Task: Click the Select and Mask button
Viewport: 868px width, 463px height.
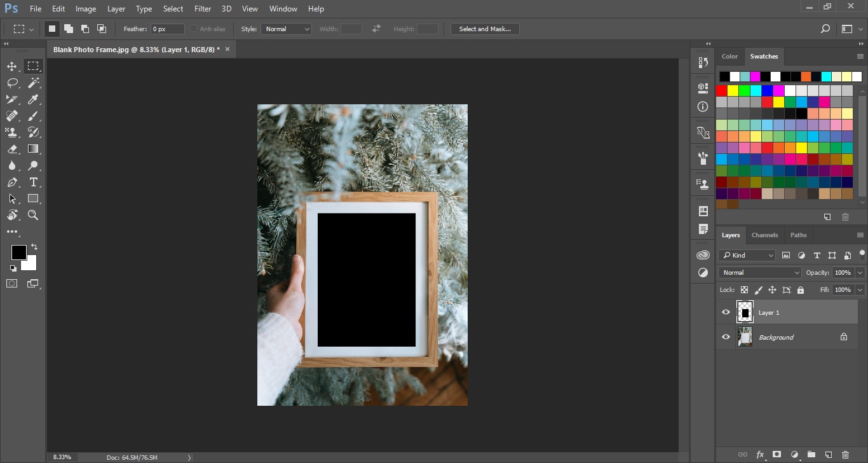Action: (x=484, y=29)
